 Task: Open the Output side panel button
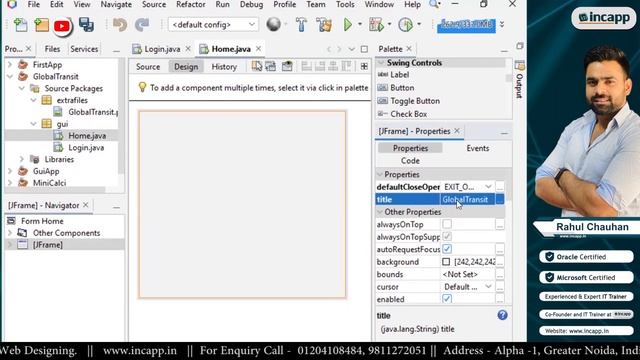519,80
